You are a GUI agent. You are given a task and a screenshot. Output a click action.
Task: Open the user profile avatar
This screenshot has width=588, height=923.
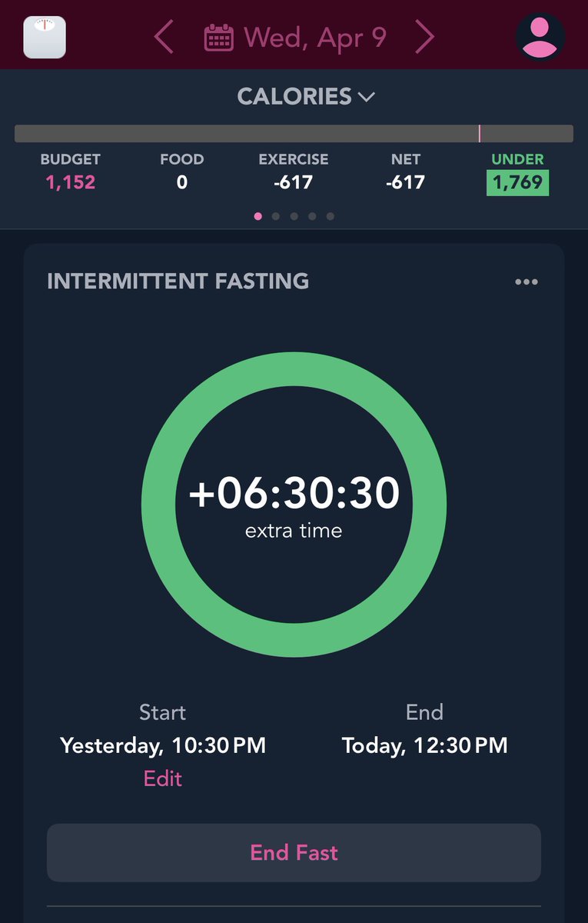540,36
